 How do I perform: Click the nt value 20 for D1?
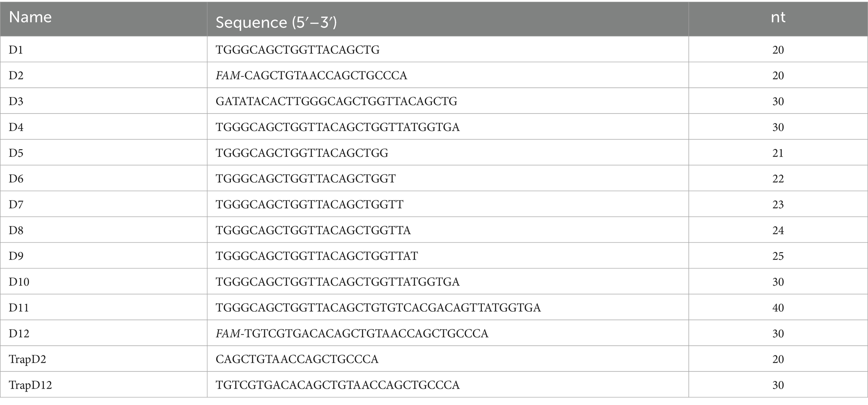click(x=778, y=50)
